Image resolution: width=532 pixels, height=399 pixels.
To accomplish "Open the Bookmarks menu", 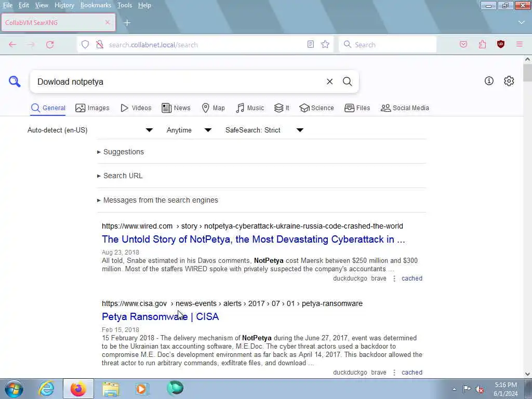I will 96,5.
